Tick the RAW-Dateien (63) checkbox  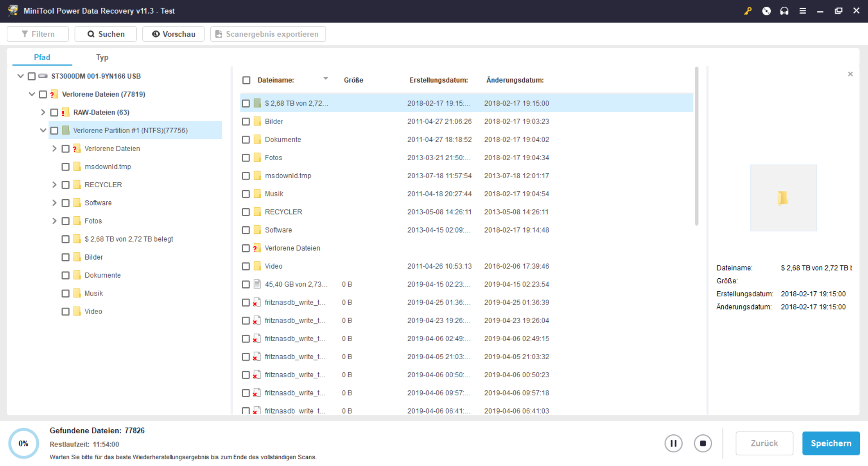click(54, 112)
